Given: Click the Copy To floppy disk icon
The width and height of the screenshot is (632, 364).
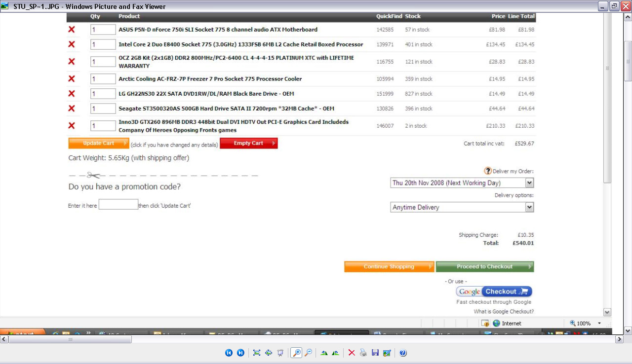Looking at the screenshot, I should (375, 353).
